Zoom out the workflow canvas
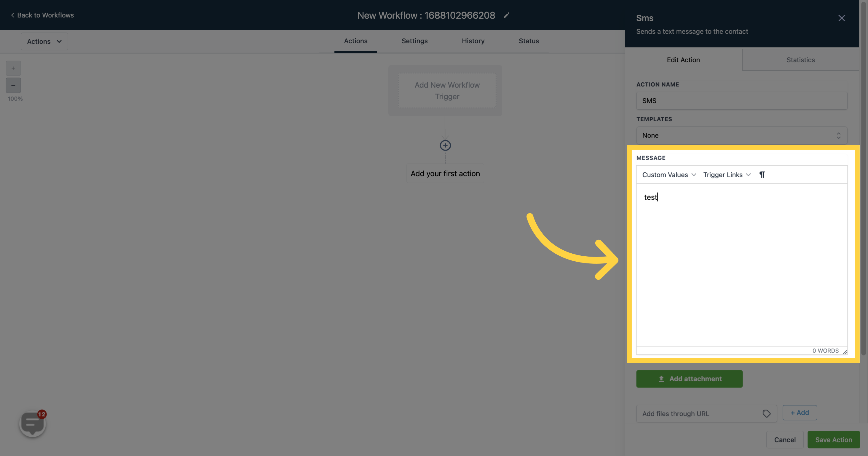The height and width of the screenshot is (456, 868). click(x=13, y=85)
